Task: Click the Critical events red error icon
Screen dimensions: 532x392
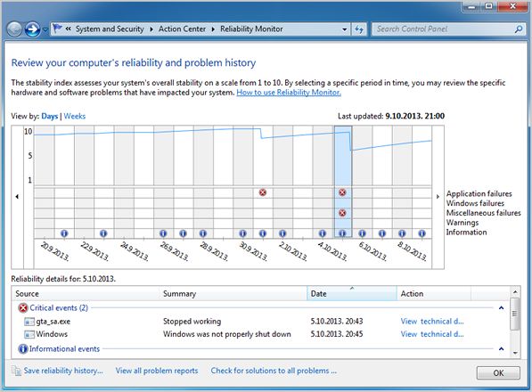Action: click(x=23, y=308)
